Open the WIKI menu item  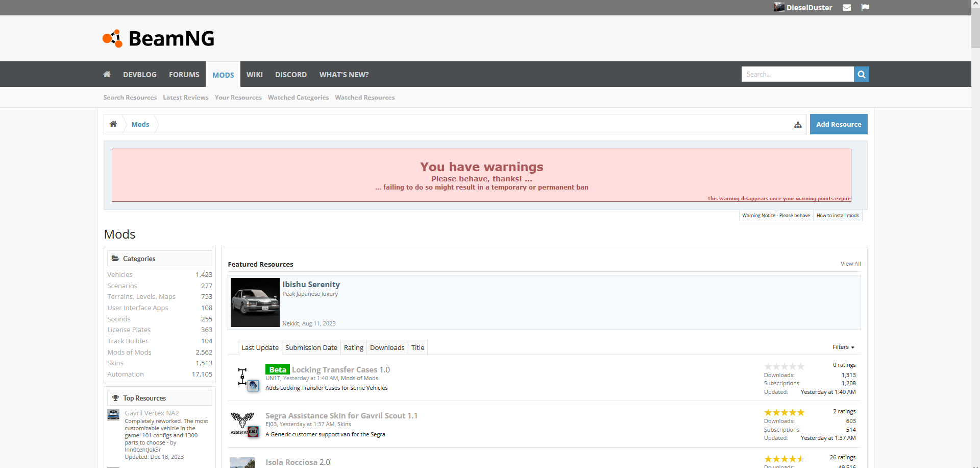coord(255,75)
